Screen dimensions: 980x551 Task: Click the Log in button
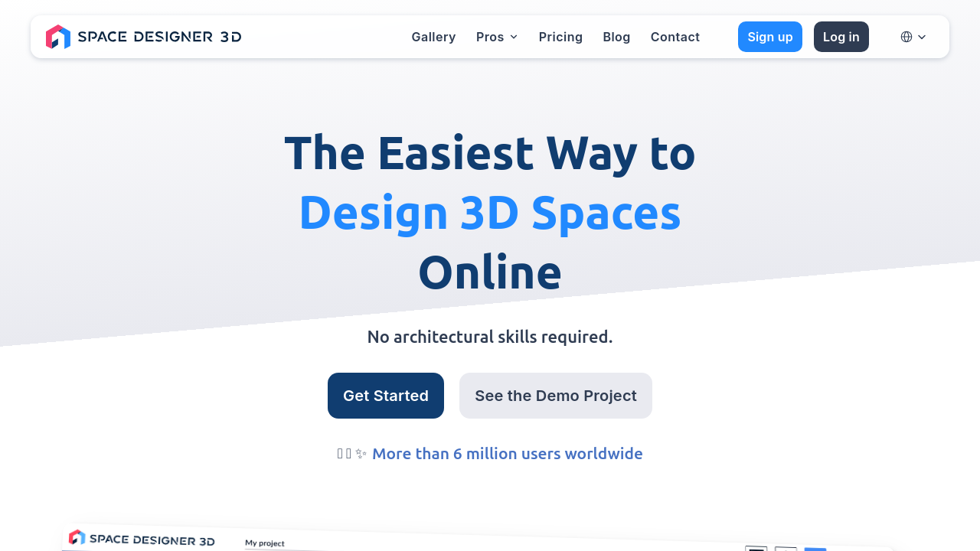pyautogui.click(x=841, y=37)
